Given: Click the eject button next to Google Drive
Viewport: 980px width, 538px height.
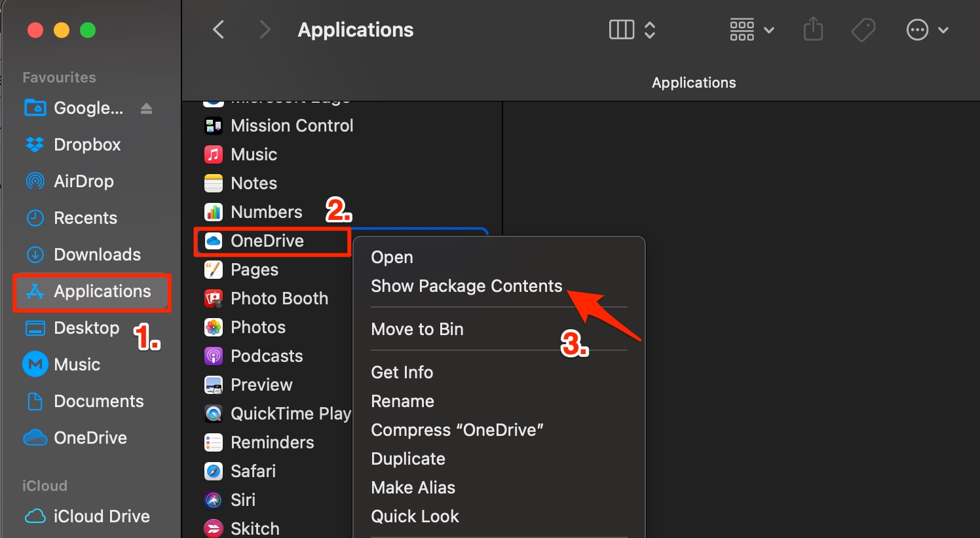Looking at the screenshot, I should (x=145, y=108).
